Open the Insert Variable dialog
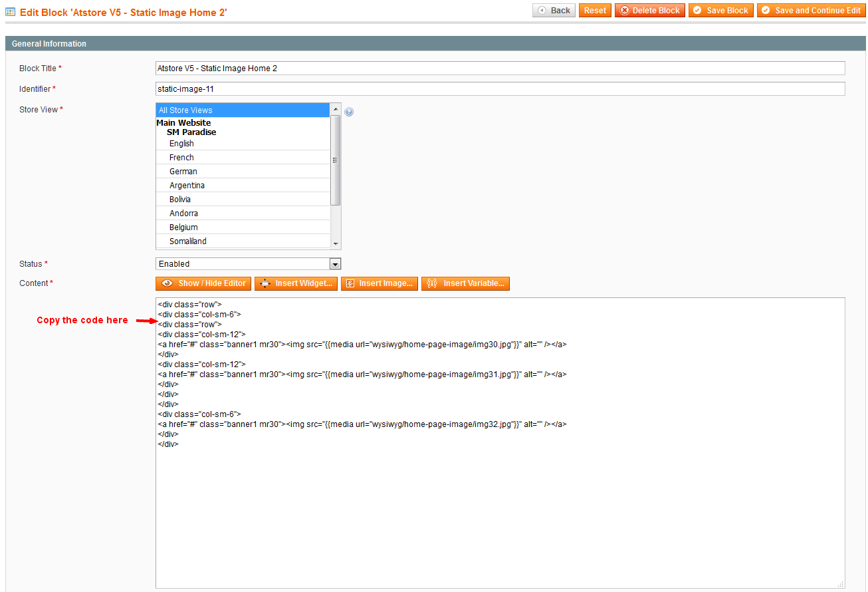The width and height of the screenshot is (868, 592). (x=465, y=283)
